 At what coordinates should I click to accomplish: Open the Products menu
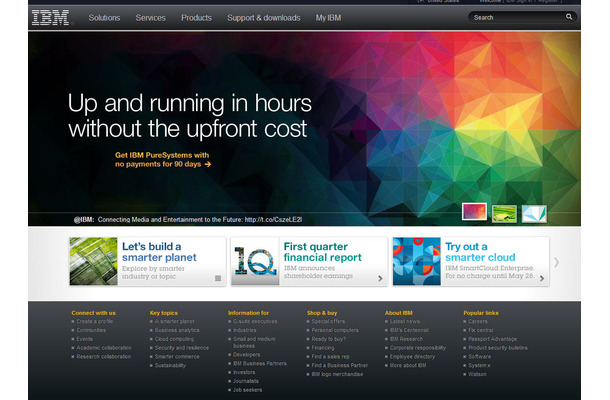pyautogui.click(x=196, y=18)
